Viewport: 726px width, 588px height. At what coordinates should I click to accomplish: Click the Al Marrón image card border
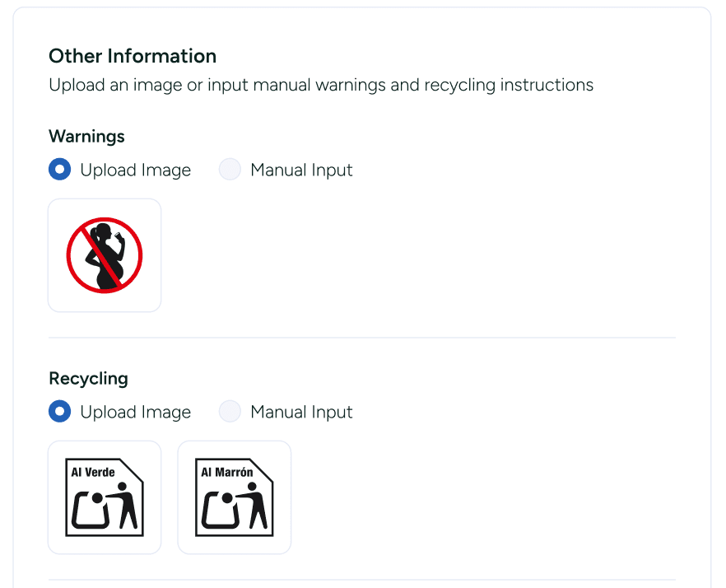pos(234,442)
